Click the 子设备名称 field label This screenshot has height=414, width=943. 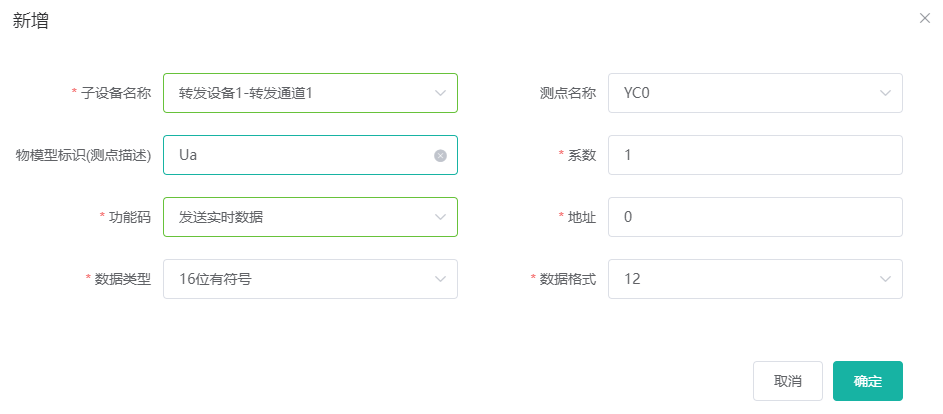tap(116, 93)
